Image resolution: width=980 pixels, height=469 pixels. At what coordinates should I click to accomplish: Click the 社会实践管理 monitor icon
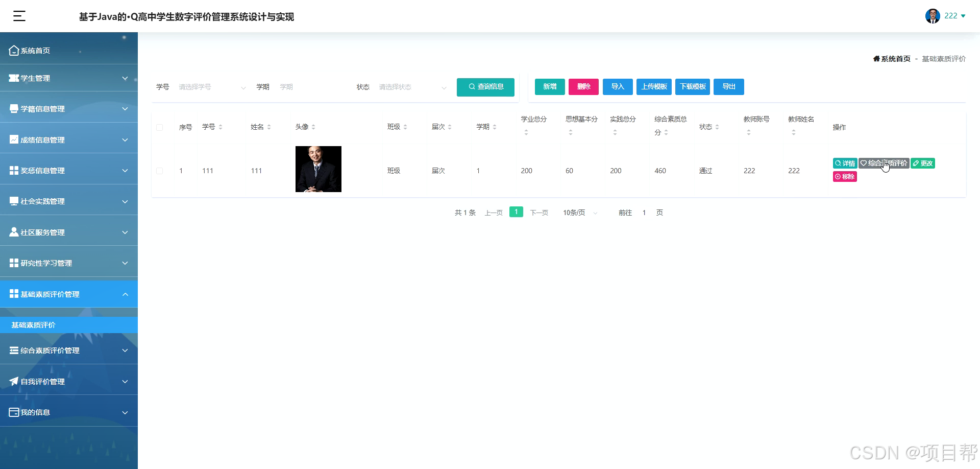14,201
